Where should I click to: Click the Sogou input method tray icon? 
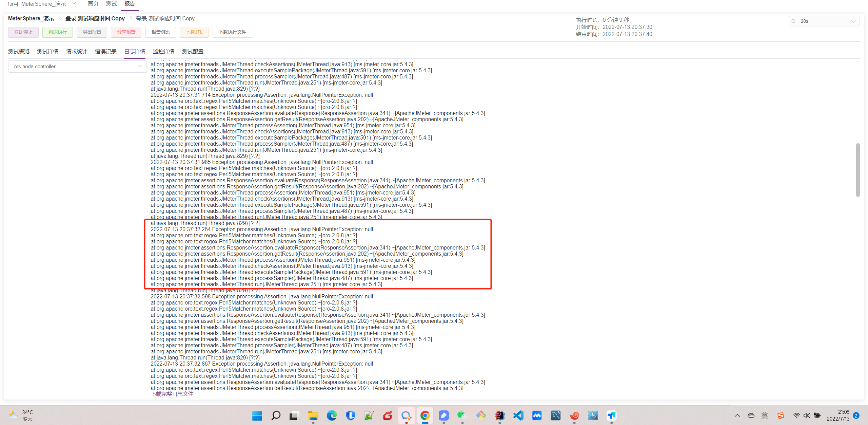point(781,415)
